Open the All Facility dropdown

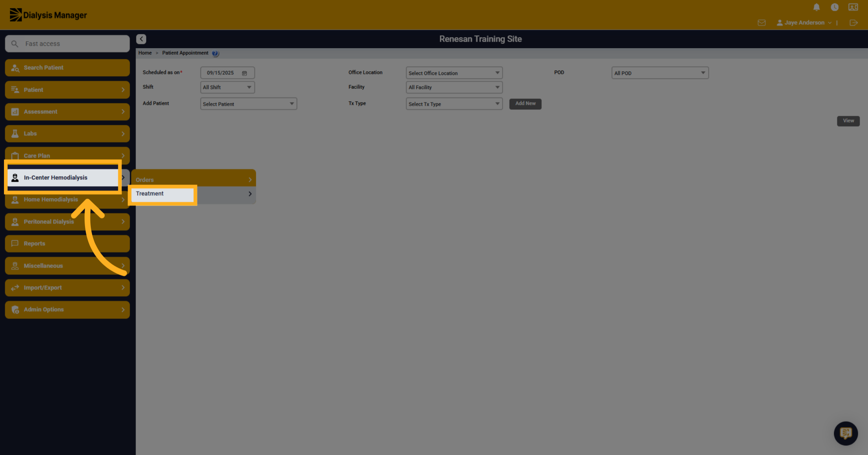point(454,87)
